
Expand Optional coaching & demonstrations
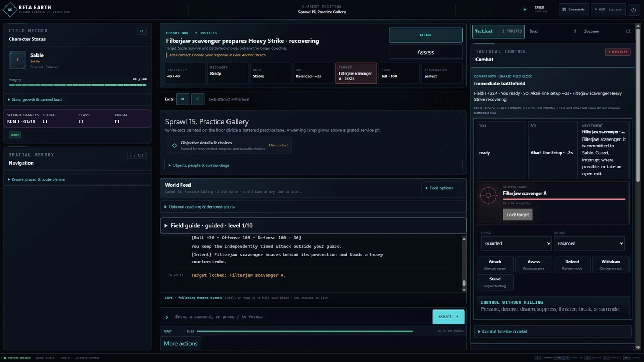pyautogui.click(x=313, y=206)
